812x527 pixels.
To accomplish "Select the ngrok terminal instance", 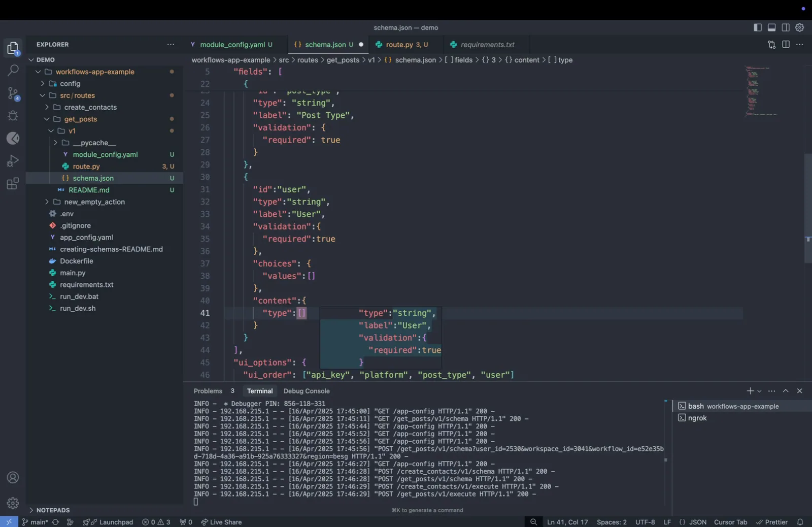I will (x=742, y=418).
